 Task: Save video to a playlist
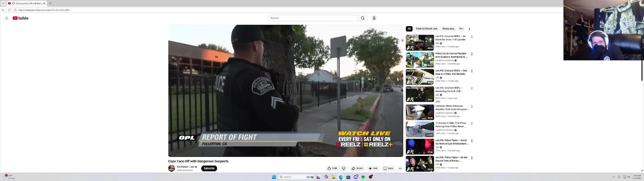388,168
